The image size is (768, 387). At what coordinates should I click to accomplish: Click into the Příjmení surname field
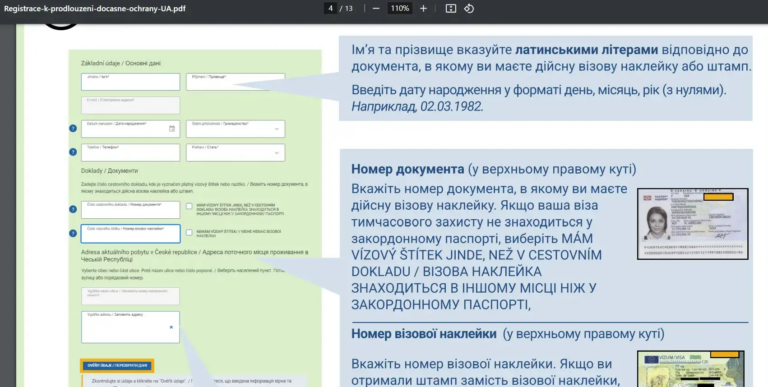235,82
